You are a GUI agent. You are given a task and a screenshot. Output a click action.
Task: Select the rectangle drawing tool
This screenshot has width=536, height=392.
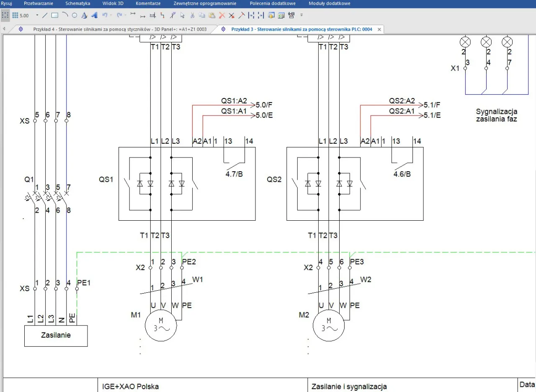coord(54,15)
